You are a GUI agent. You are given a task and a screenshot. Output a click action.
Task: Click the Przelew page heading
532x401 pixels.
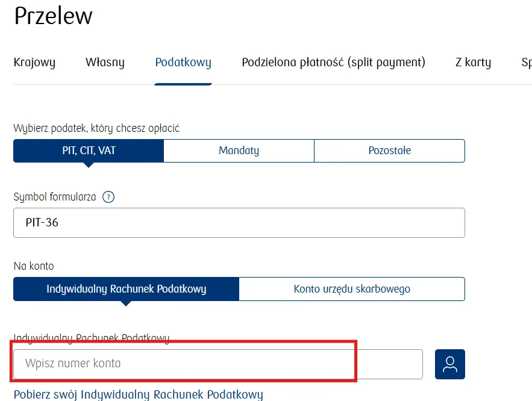click(x=53, y=16)
